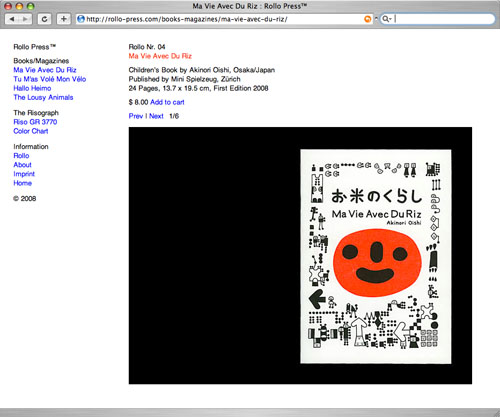Open The Lousy Animals link
Viewport: 500px width, 417px height.
43,97
